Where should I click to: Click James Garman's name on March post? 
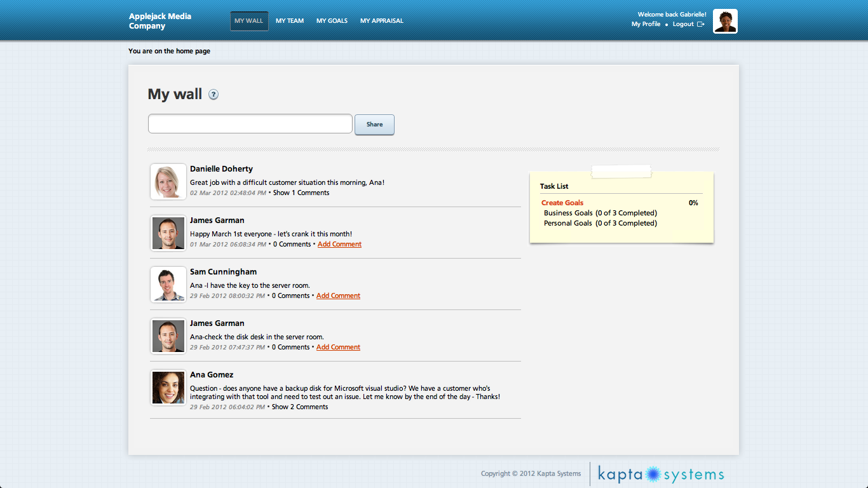click(217, 220)
